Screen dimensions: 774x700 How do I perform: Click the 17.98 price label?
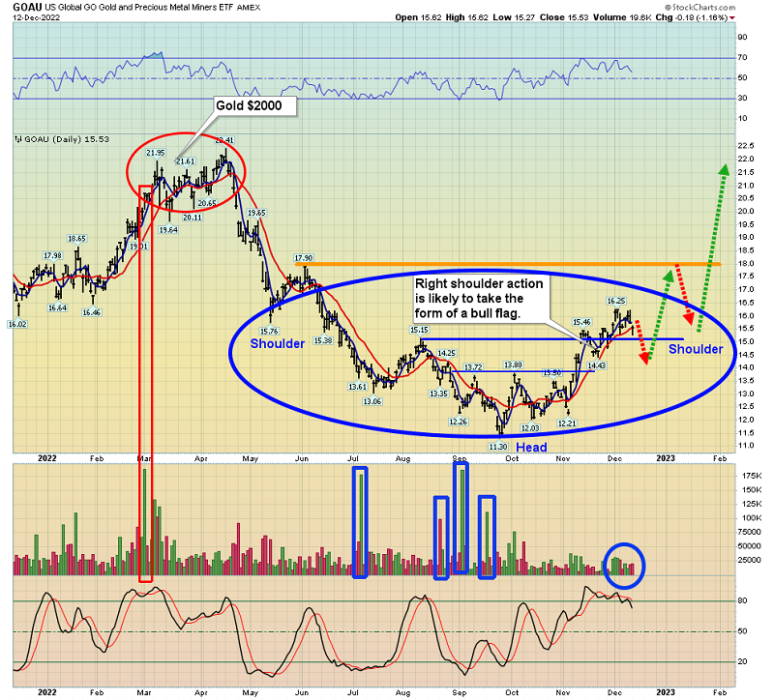coord(53,255)
